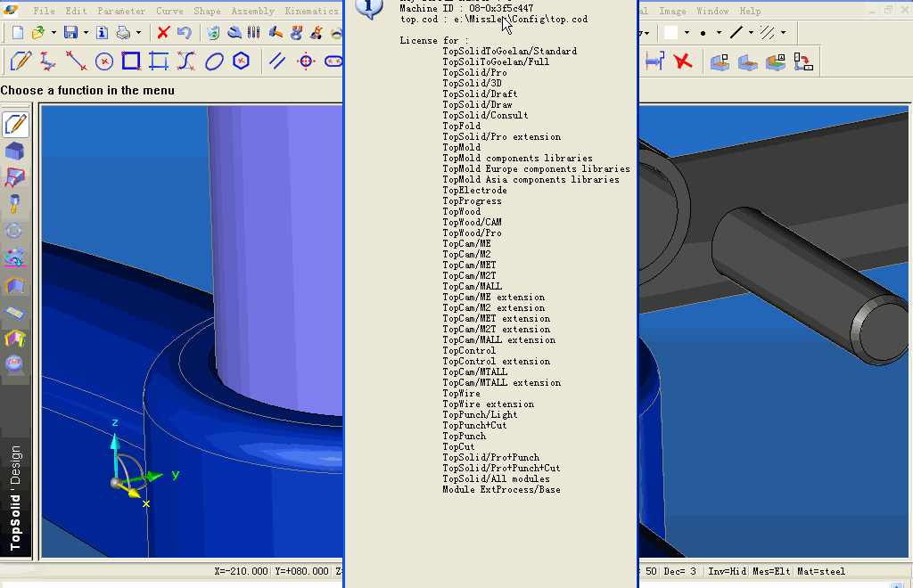Image resolution: width=913 pixels, height=588 pixels.
Task: Click the white color swatch
Action: pyautogui.click(x=671, y=33)
